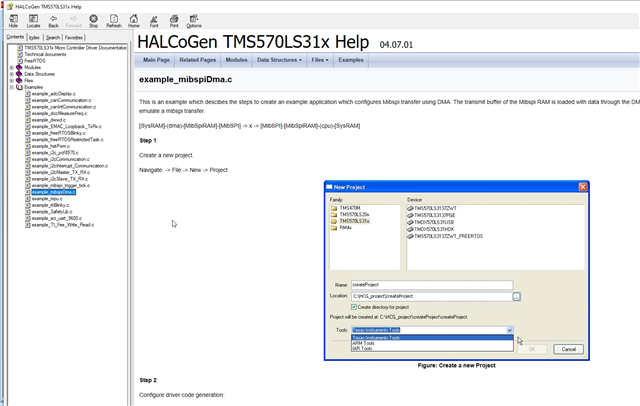Switch to the Index tab
This screenshot has height=406, width=640.
tap(34, 38)
